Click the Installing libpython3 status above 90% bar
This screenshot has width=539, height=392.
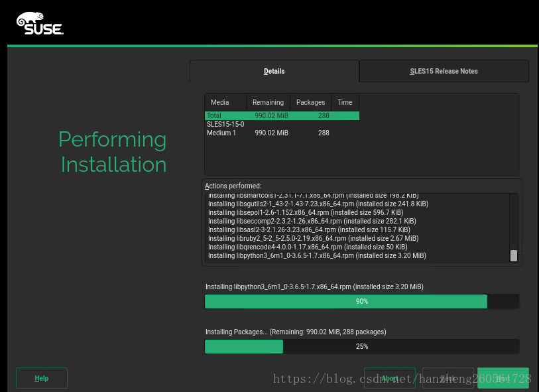coord(314,287)
